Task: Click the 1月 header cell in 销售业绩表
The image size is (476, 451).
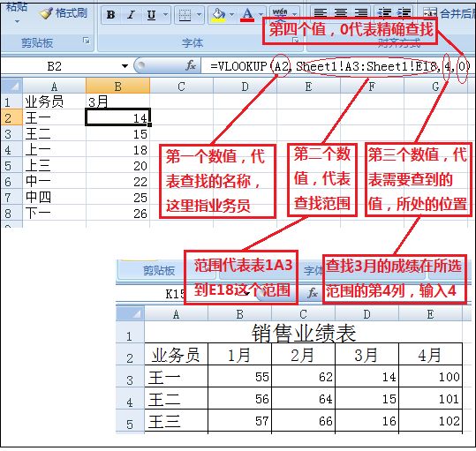Action: click(x=240, y=354)
